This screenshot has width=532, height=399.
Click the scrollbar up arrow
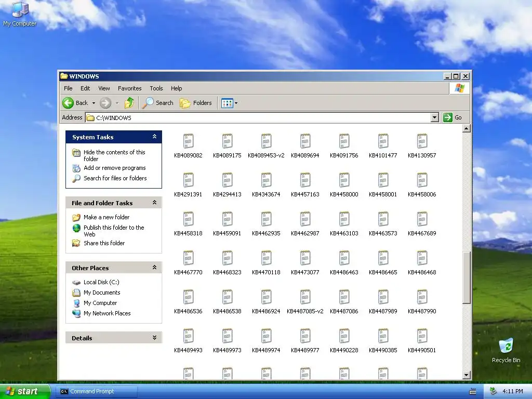467,128
